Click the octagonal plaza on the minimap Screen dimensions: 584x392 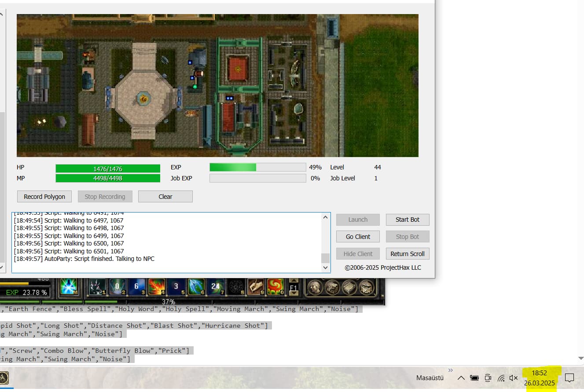(143, 98)
